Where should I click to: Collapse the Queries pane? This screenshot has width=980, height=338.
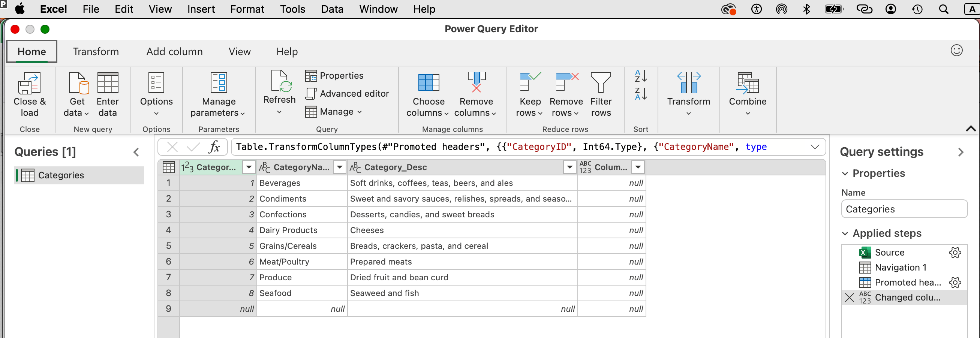tap(136, 152)
